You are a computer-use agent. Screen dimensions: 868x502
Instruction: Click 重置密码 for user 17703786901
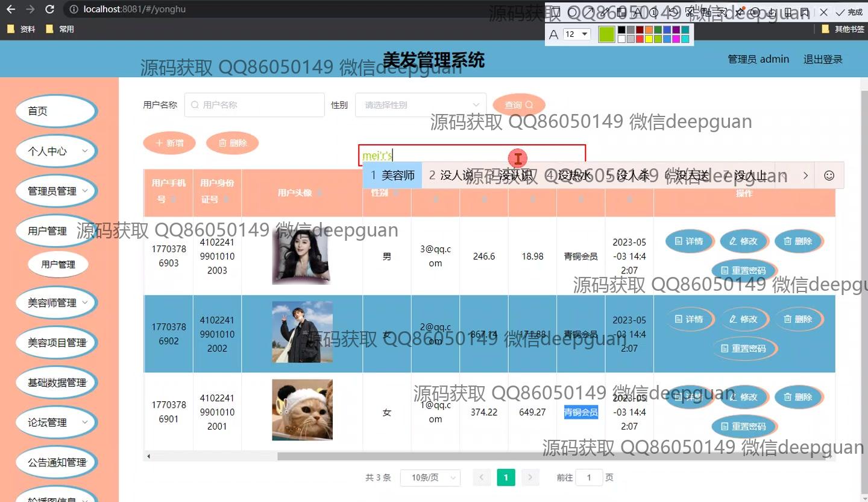744,427
